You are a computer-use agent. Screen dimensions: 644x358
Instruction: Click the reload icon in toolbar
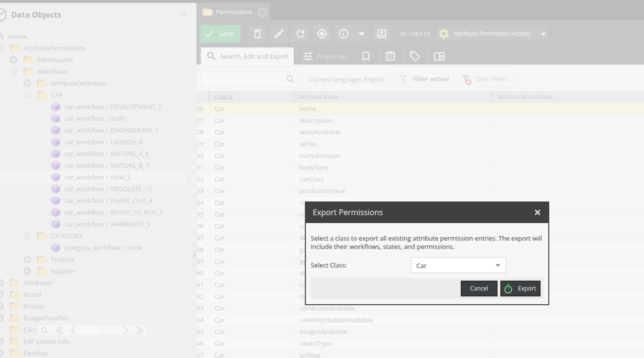pos(301,34)
